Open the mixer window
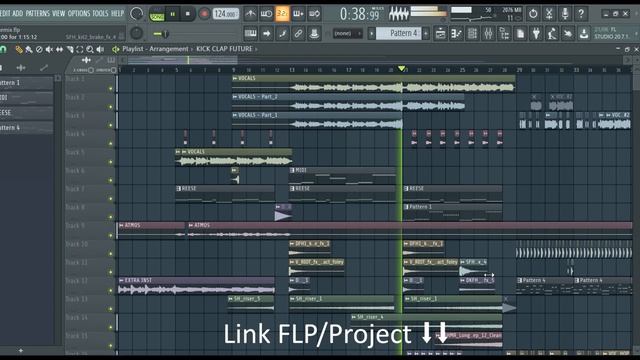 (x=489, y=33)
